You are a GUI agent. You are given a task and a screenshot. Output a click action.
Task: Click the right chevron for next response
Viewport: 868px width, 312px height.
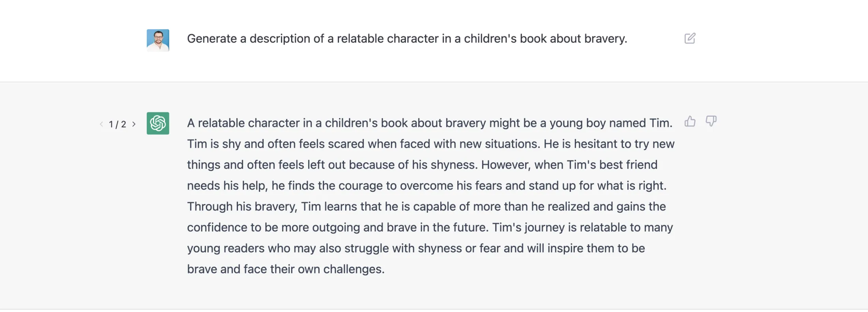(134, 124)
